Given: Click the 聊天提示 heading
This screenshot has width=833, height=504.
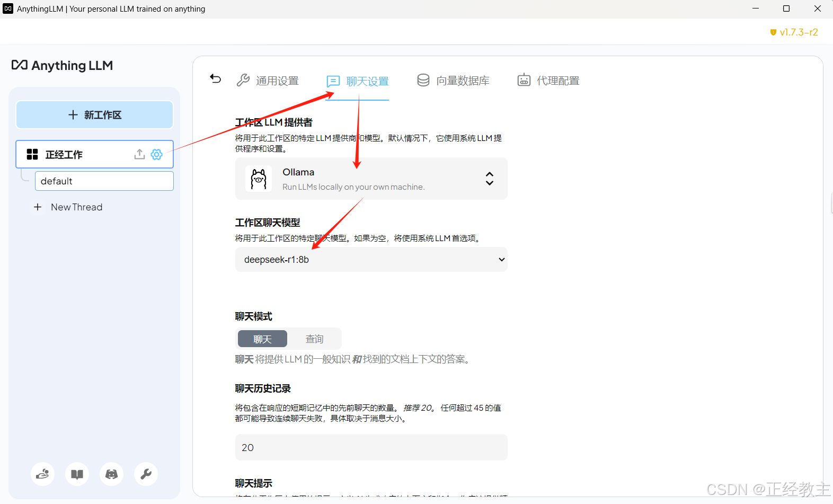Looking at the screenshot, I should (254, 483).
